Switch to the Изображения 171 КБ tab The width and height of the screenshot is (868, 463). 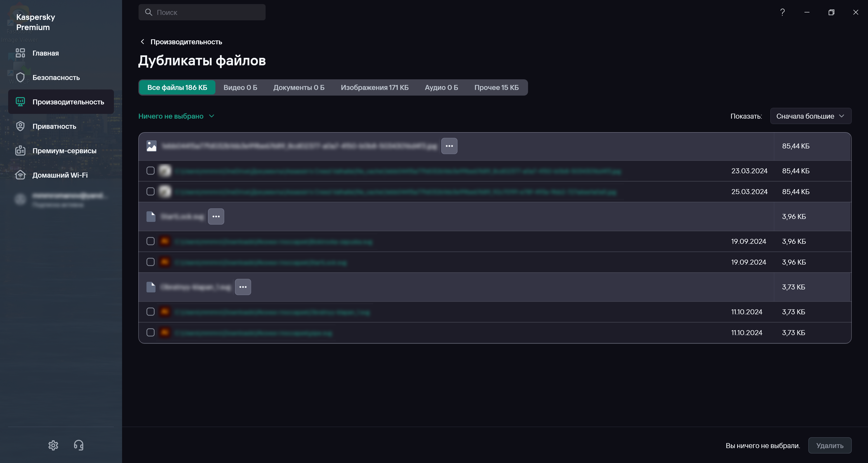[374, 87]
